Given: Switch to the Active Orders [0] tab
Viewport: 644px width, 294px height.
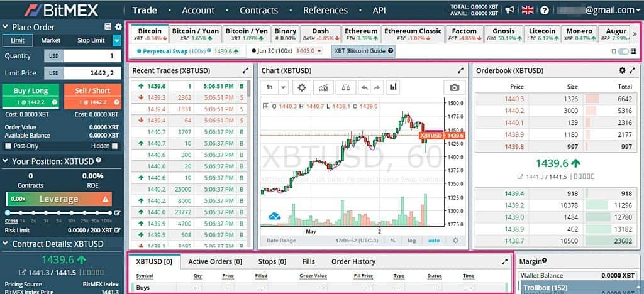Looking at the screenshot, I should [215, 261].
